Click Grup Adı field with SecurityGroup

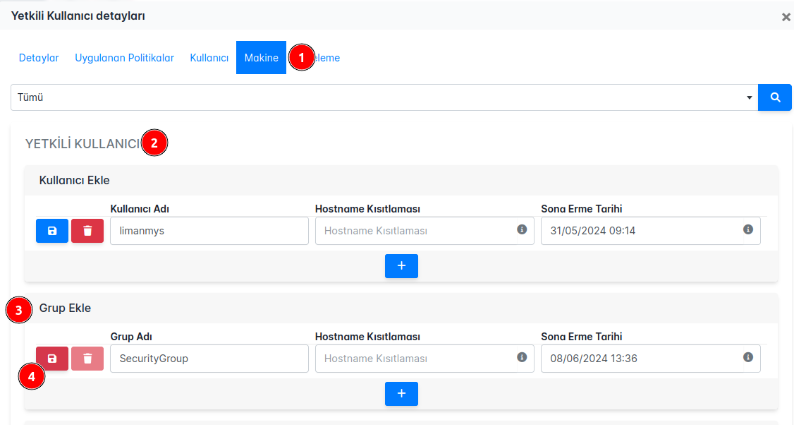click(209, 358)
